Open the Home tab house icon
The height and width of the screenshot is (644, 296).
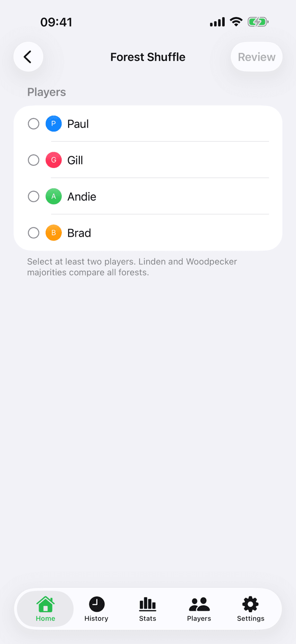pyautogui.click(x=45, y=604)
